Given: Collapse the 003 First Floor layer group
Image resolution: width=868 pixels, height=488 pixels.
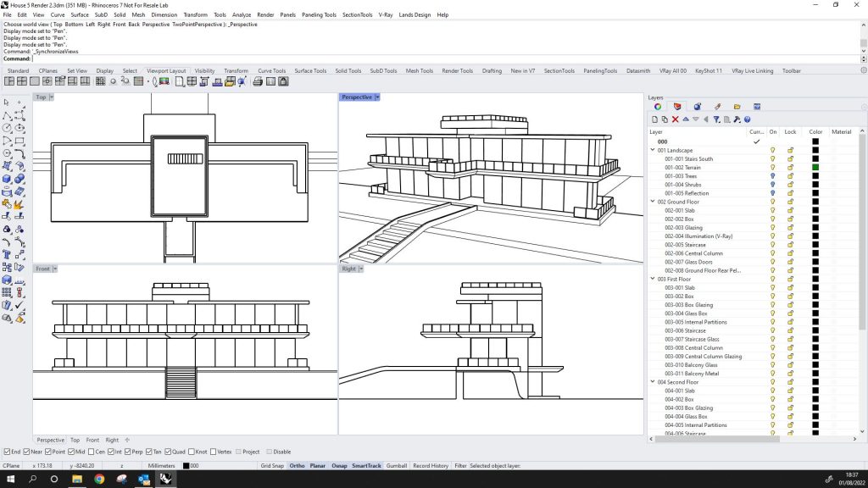Looking at the screenshot, I should [653, 279].
